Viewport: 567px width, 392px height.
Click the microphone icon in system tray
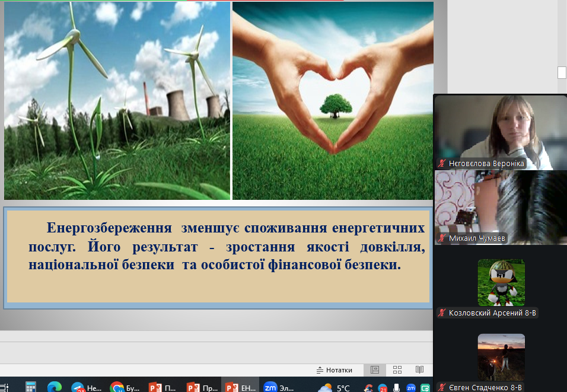coord(397,388)
